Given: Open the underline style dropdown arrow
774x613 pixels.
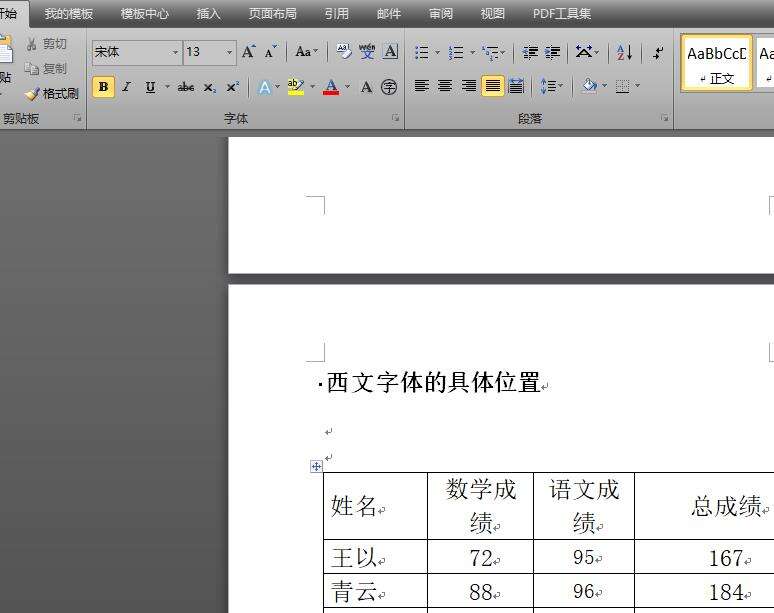Looking at the screenshot, I should (x=167, y=87).
